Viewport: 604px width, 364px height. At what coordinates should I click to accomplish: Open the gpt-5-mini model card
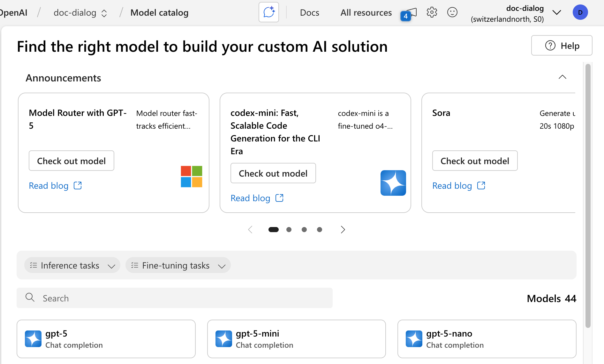(297, 339)
